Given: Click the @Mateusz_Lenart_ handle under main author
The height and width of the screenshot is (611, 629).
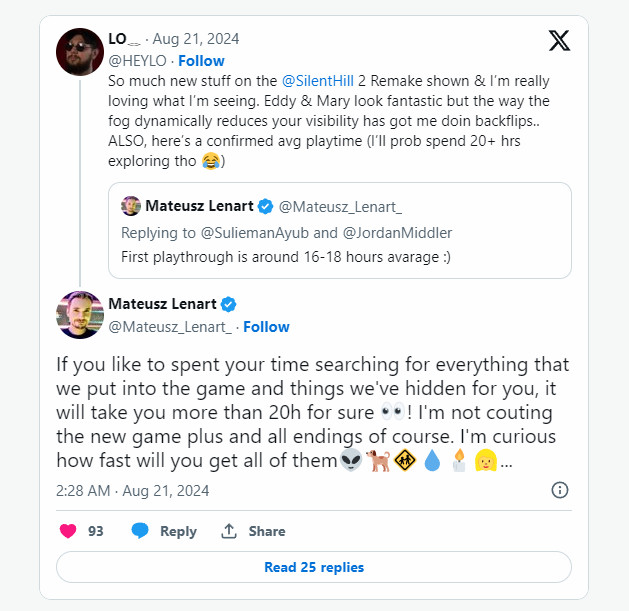Looking at the screenshot, I should [169, 327].
